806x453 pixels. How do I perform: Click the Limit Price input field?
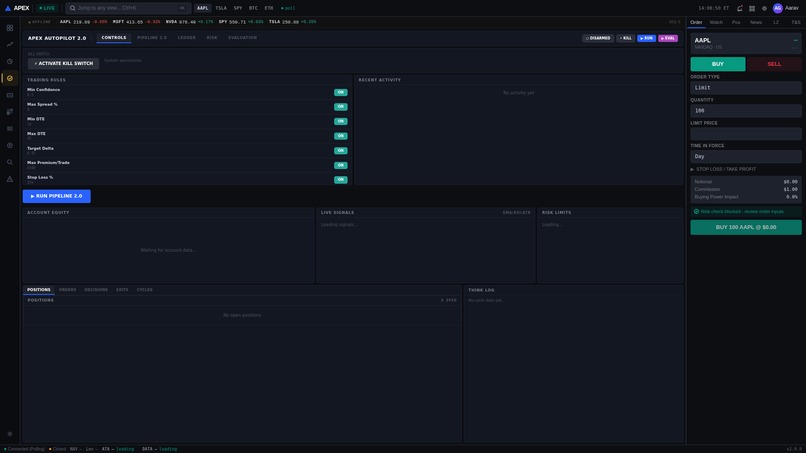746,134
